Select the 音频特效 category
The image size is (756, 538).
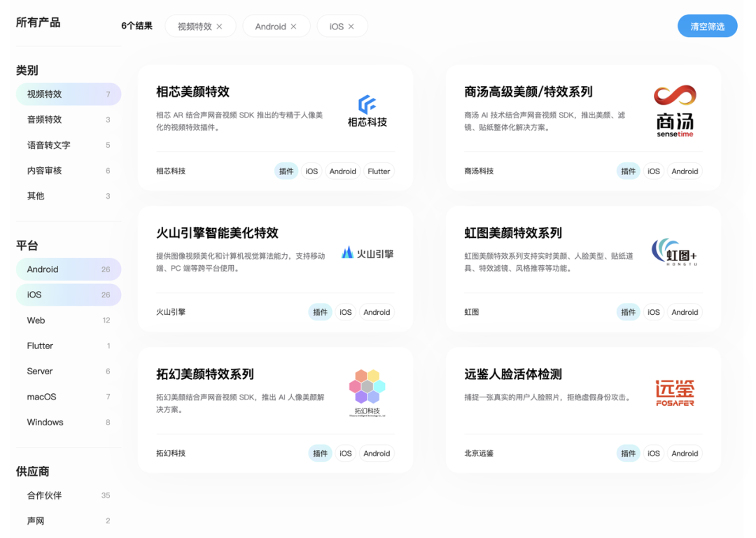[x=69, y=120]
